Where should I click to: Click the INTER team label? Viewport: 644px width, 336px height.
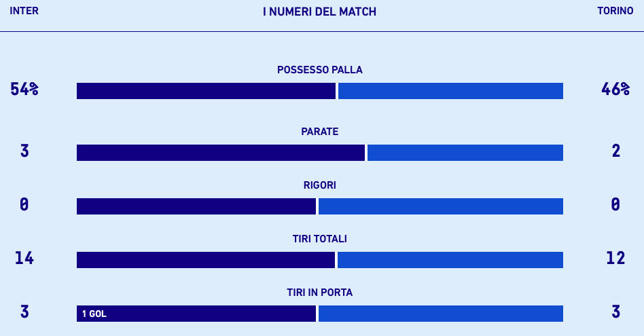[24, 11]
